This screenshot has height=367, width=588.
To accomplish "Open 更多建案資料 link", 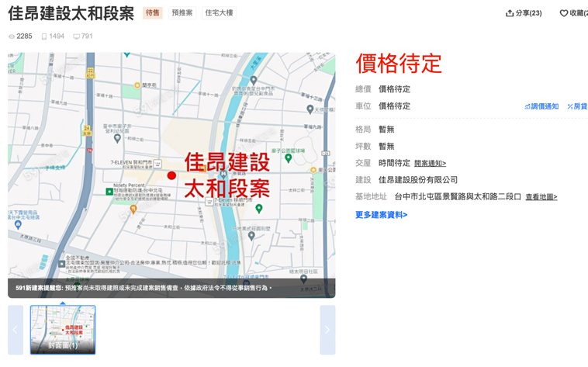I will coord(381,215).
